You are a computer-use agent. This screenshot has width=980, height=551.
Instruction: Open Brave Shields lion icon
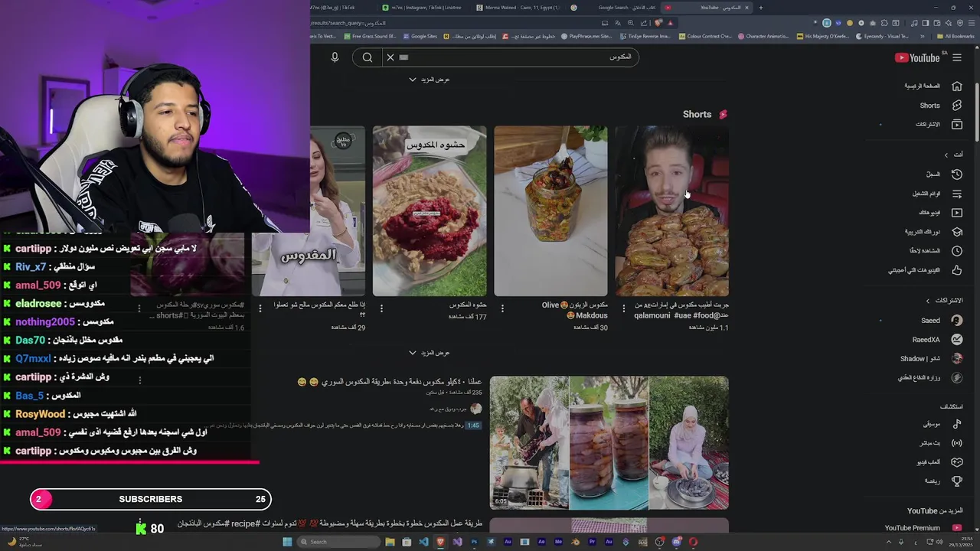tap(660, 23)
